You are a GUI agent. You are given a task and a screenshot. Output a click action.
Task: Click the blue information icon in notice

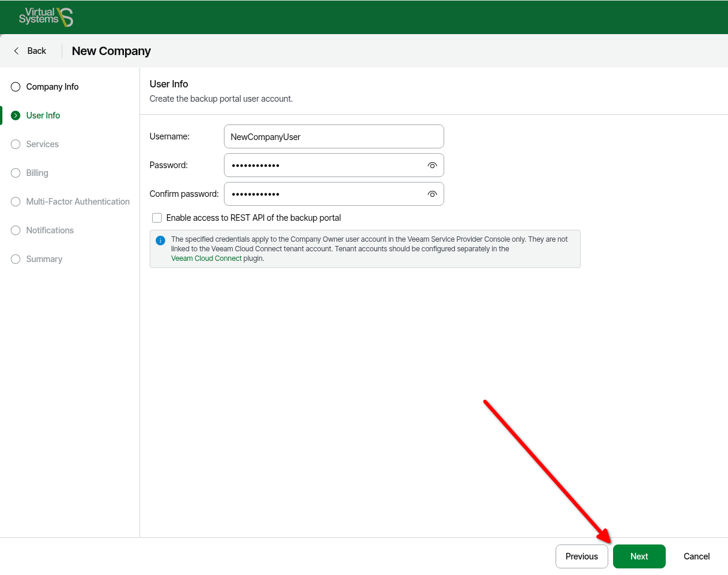160,241
